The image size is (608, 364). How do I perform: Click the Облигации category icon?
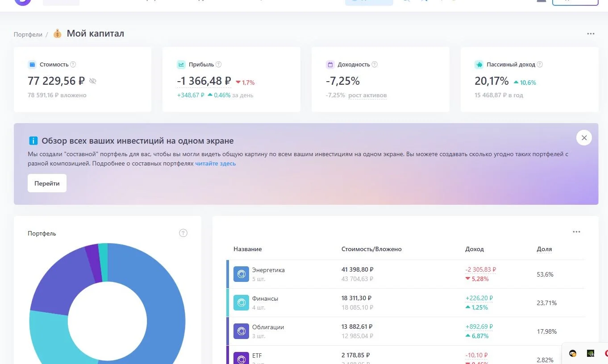241,331
